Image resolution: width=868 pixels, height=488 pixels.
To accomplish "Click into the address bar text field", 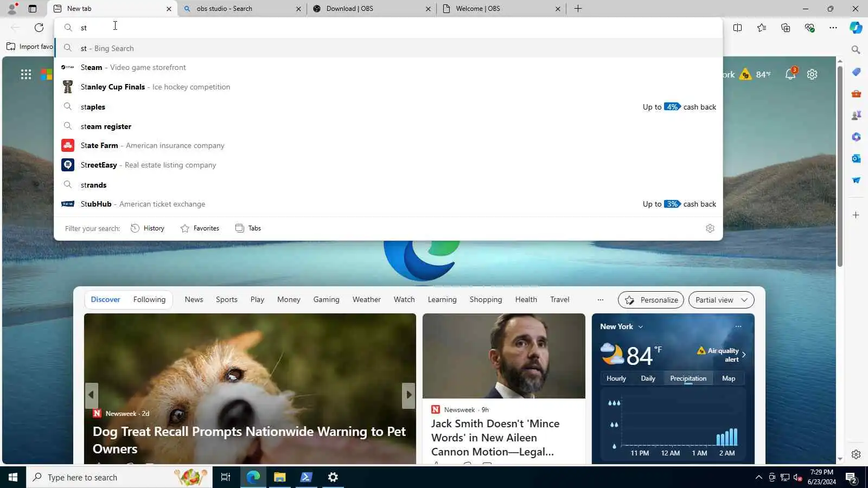I will tap(388, 28).
